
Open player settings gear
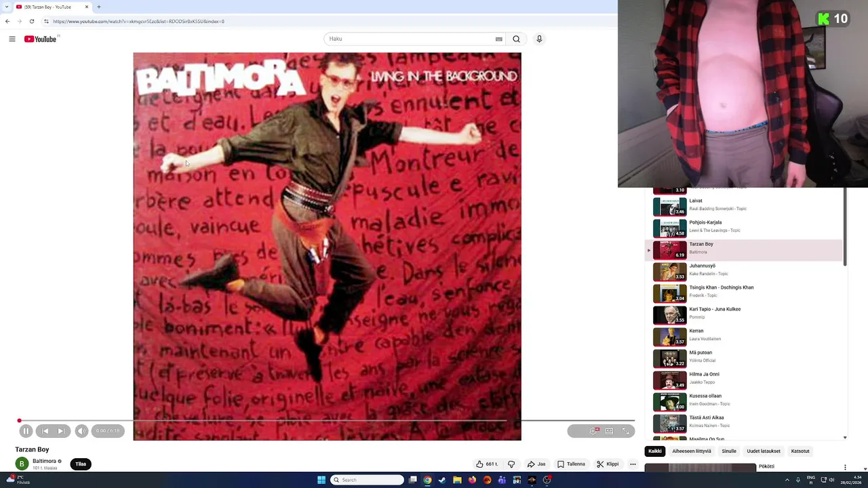(x=593, y=431)
